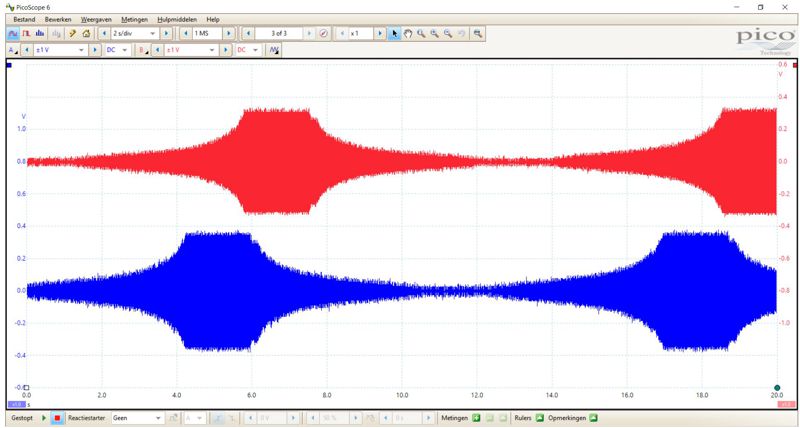Click the red Stop capture button

click(57, 418)
